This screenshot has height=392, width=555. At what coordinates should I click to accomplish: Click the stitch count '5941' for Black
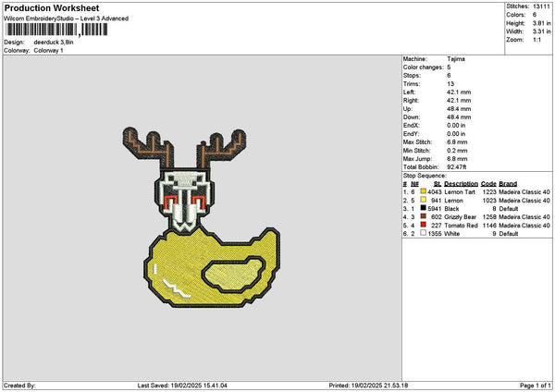[x=435, y=209]
